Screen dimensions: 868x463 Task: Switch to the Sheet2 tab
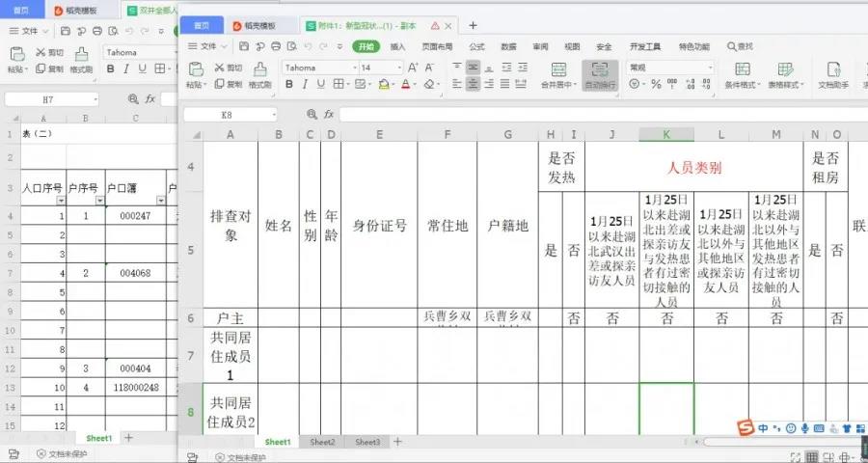[322, 442]
